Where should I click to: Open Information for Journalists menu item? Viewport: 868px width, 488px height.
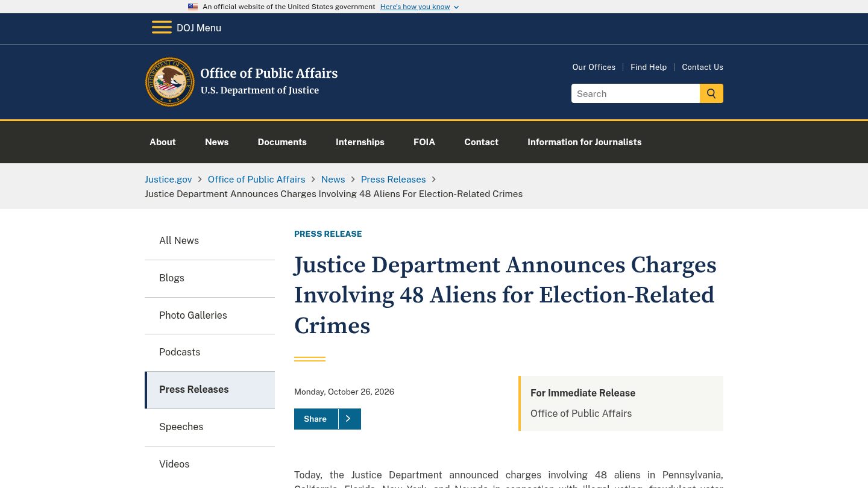click(585, 142)
